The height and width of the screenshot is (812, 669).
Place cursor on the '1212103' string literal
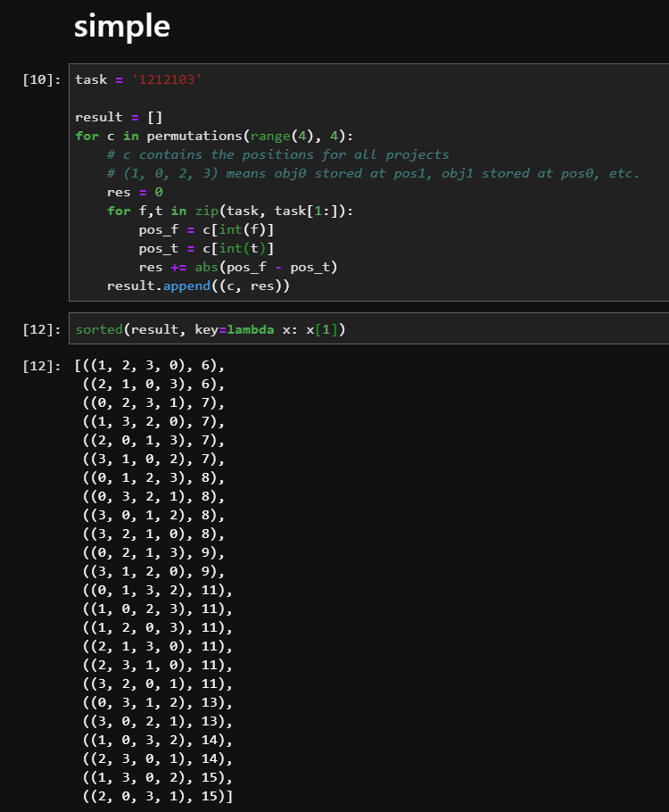click(x=167, y=79)
